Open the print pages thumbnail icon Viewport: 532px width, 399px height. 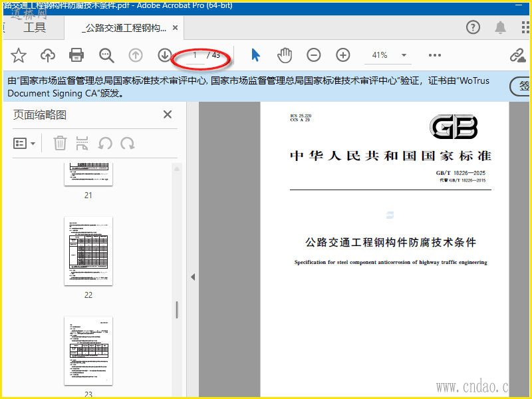(82, 143)
